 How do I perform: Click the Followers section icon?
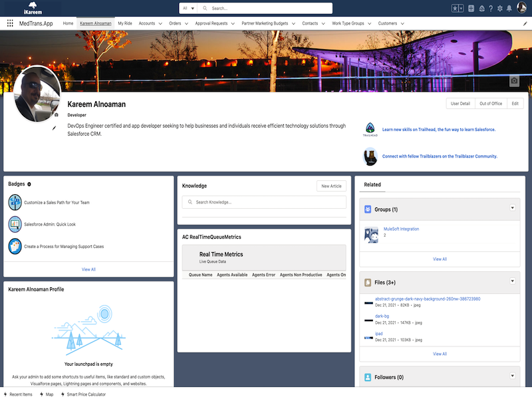point(368,377)
